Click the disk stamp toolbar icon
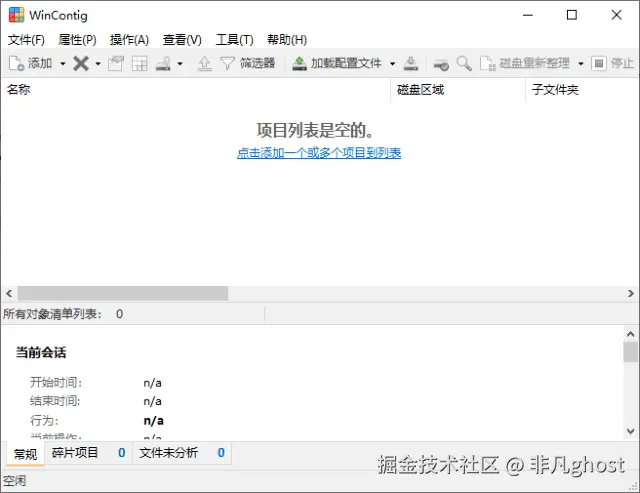 [x=163, y=63]
